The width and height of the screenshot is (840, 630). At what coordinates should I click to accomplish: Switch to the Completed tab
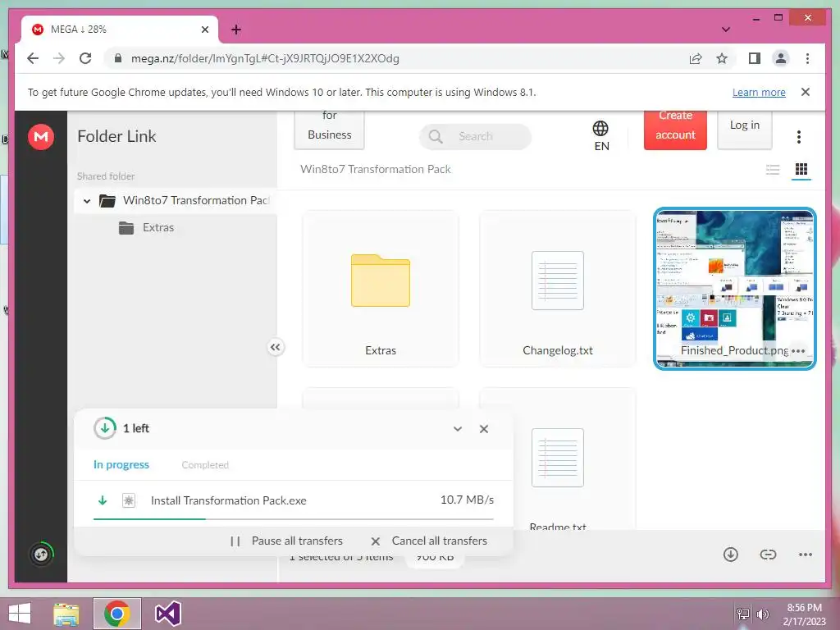pyautogui.click(x=205, y=465)
